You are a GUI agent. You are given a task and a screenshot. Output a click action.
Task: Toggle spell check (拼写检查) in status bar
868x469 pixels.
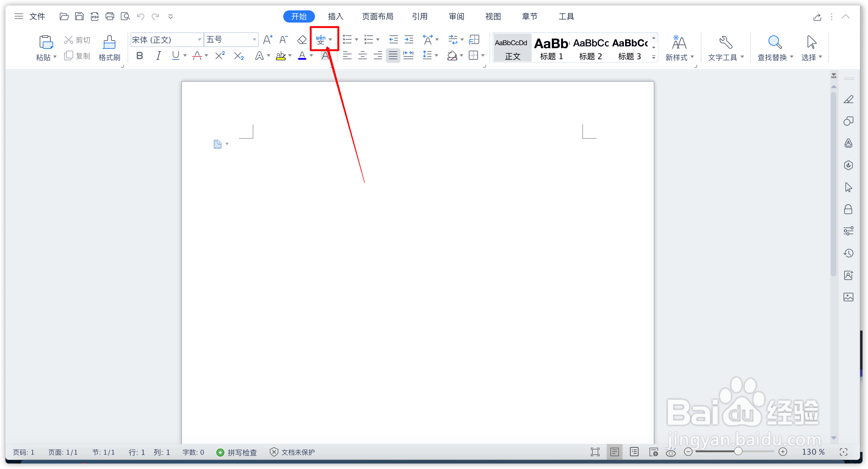237,452
